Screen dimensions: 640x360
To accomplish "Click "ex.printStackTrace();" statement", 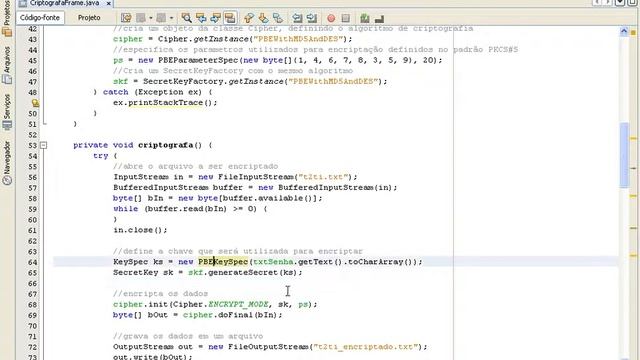I will (x=165, y=102).
